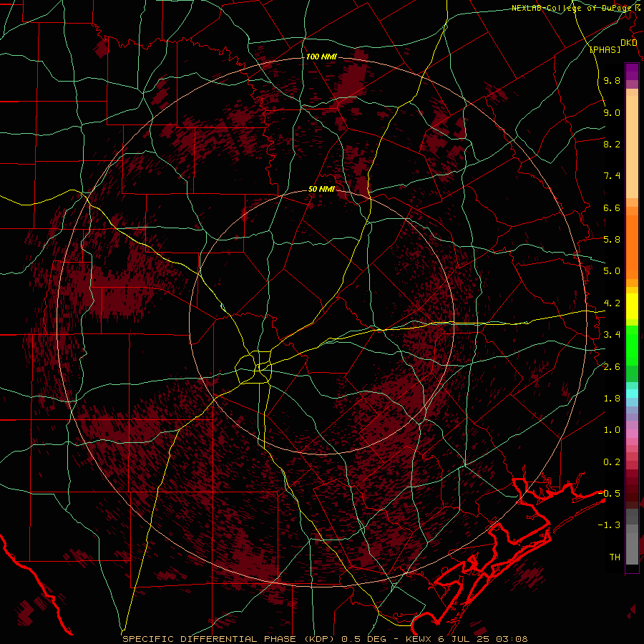
Task: Click the "[PHAS]" units label
Action: point(605,50)
